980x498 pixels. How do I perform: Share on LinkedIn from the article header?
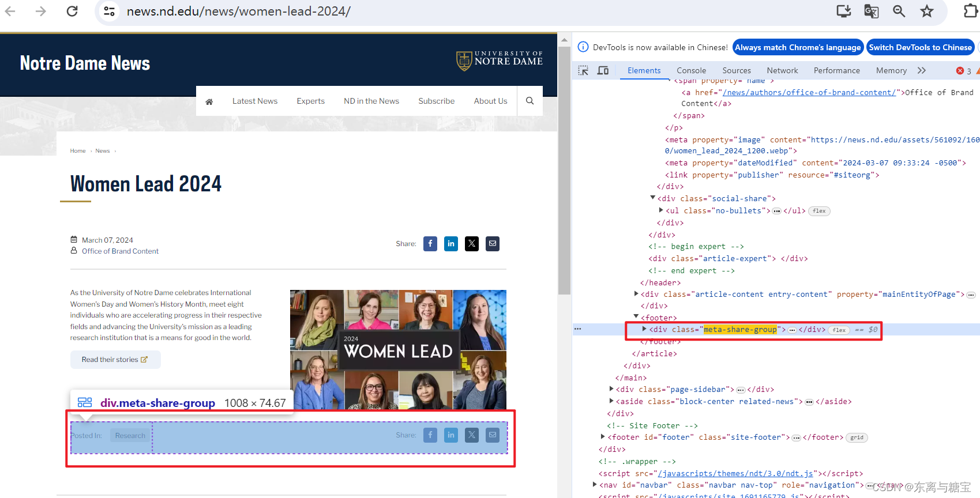tap(451, 244)
